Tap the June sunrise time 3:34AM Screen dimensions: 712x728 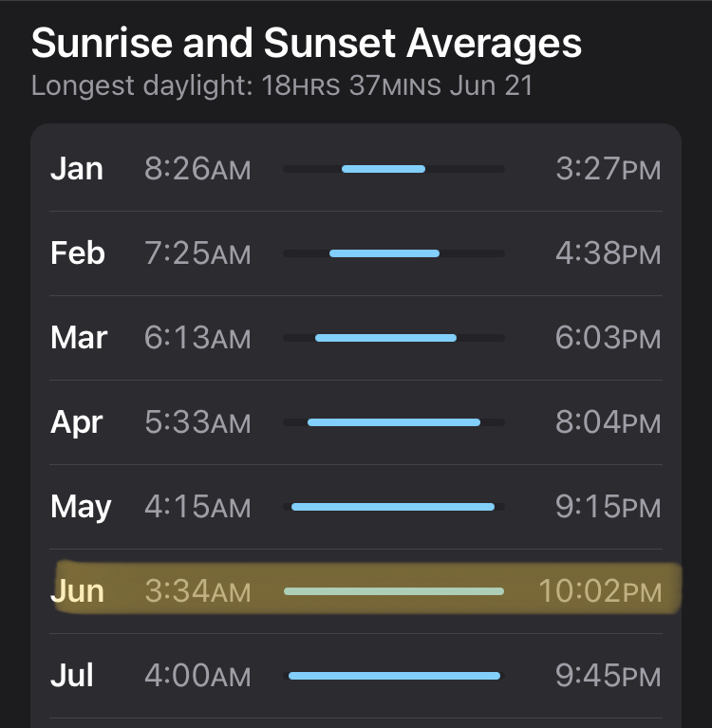(x=197, y=591)
